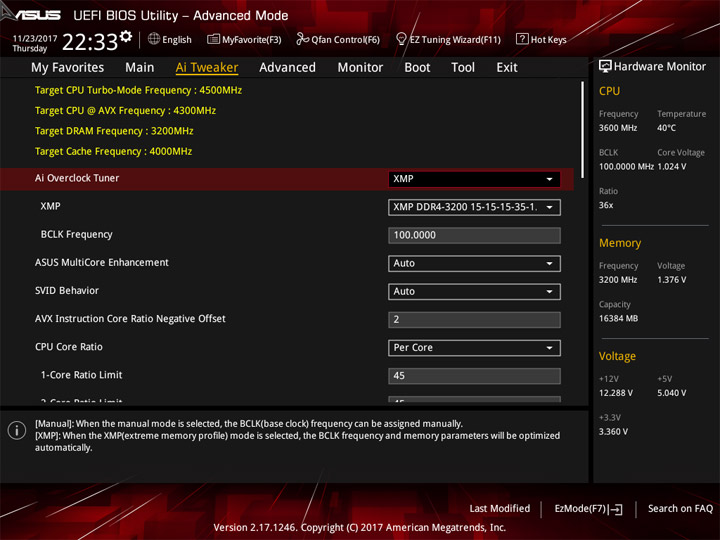Open the Advanced tab
Viewport: 720px width, 540px height.
coord(287,68)
